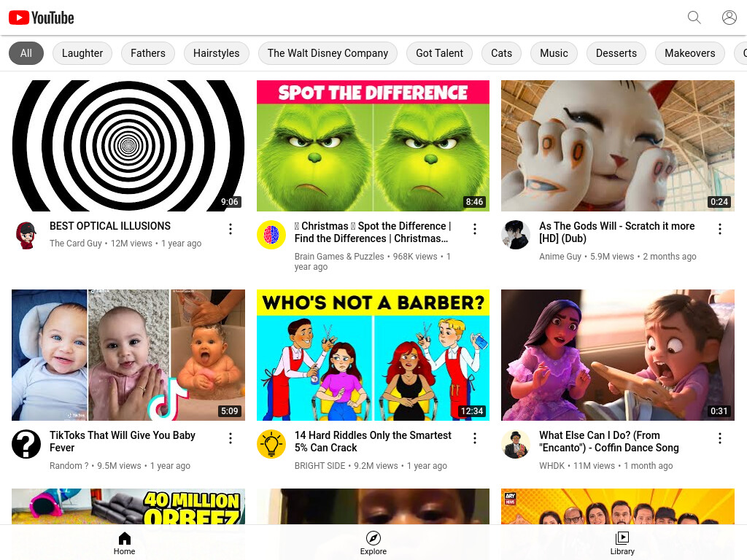Switch to the Explore tab
Image resolution: width=747 pixels, height=560 pixels.
coord(373,543)
